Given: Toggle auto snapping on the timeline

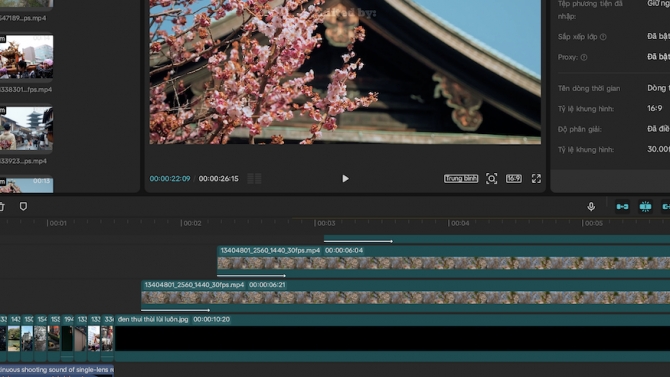Looking at the screenshot, I should click(645, 206).
